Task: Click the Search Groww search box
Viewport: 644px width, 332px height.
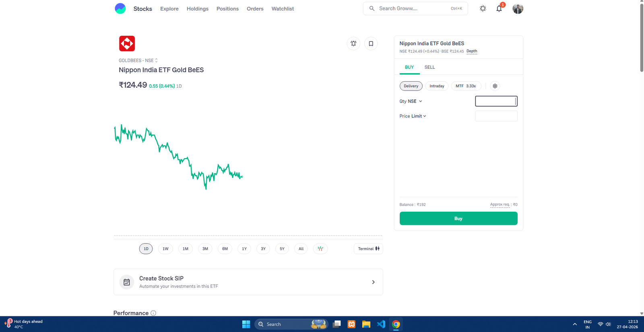Action: click(x=415, y=8)
